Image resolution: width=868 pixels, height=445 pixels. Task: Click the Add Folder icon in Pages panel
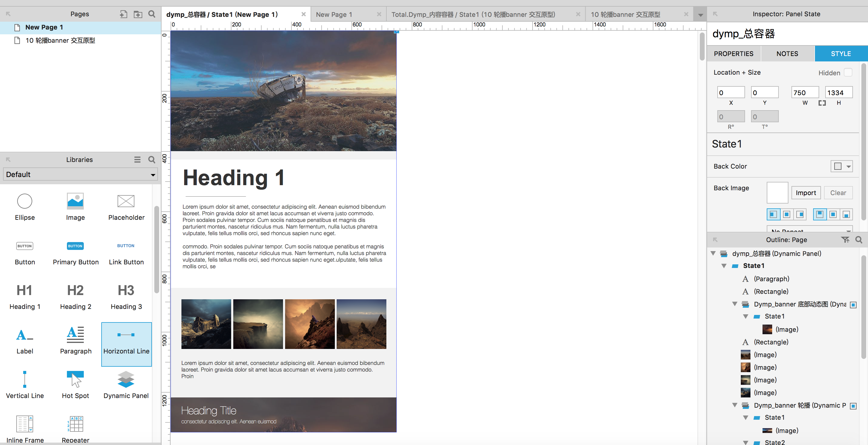tap(138, 14)
